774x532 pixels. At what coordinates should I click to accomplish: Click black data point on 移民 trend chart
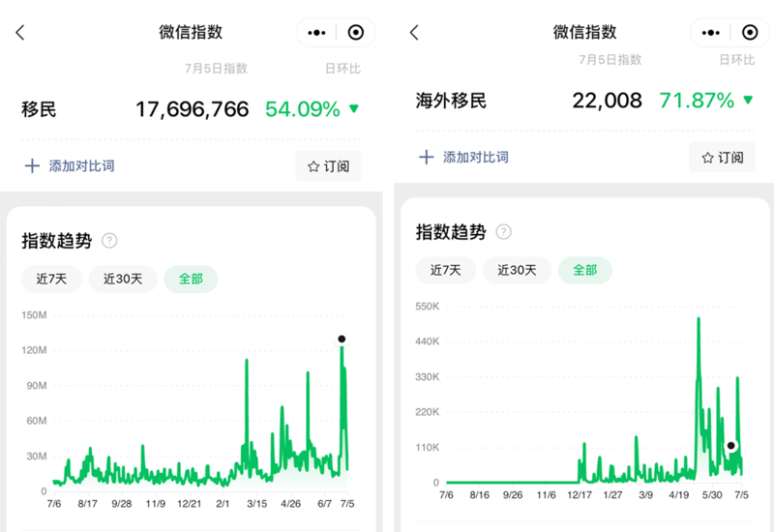(x=342, y=339)
